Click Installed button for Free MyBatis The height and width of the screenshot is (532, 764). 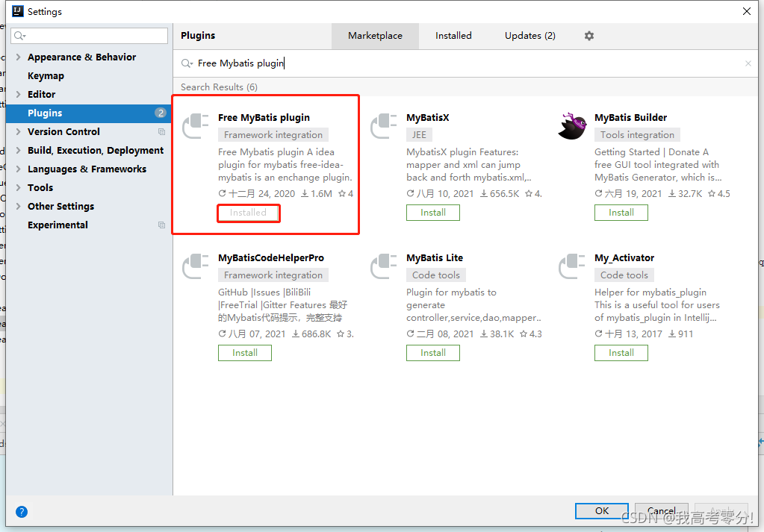pos(248,213)
